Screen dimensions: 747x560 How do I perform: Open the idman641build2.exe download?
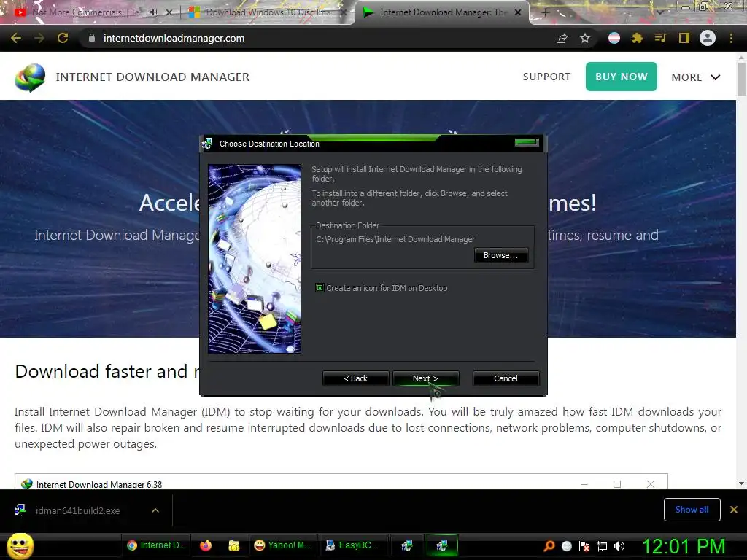pos(77,510)
